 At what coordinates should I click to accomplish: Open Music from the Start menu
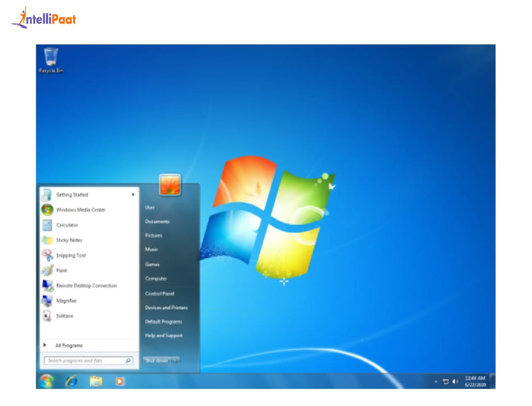click(151, 249)
